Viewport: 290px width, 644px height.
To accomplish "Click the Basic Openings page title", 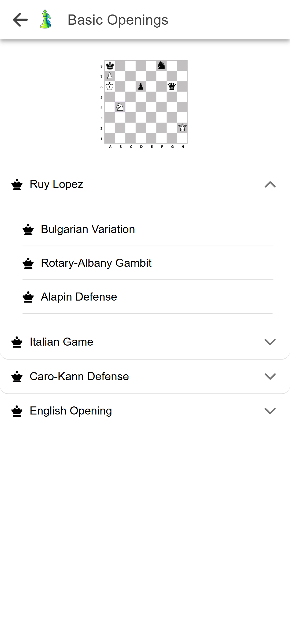I will point(118,20).
